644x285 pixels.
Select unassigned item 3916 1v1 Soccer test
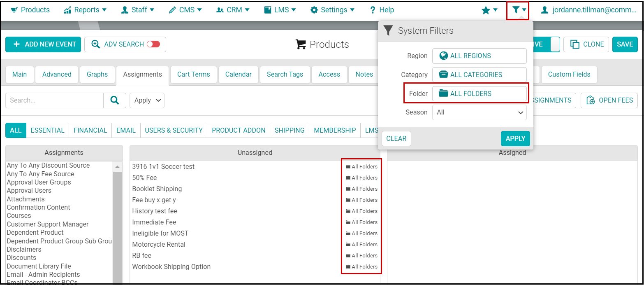point(163,167)
